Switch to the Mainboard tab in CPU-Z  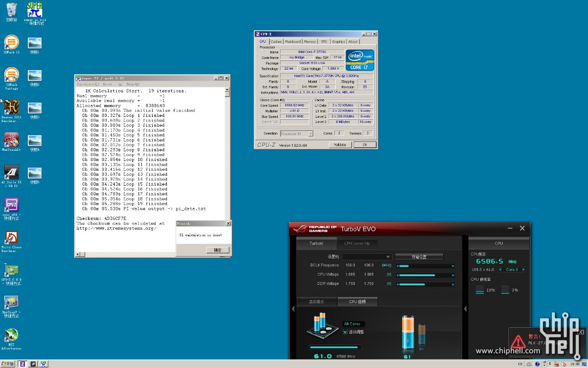click(x=293, y=42)
